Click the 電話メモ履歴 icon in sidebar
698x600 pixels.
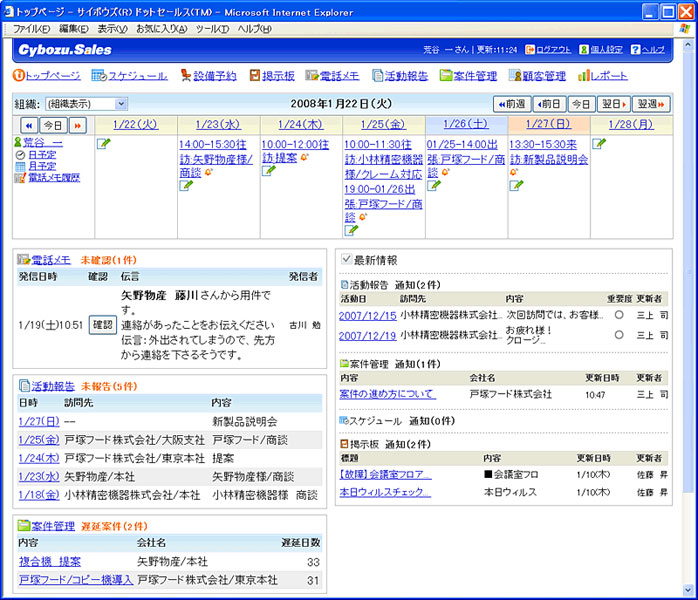tap(20, 178)
